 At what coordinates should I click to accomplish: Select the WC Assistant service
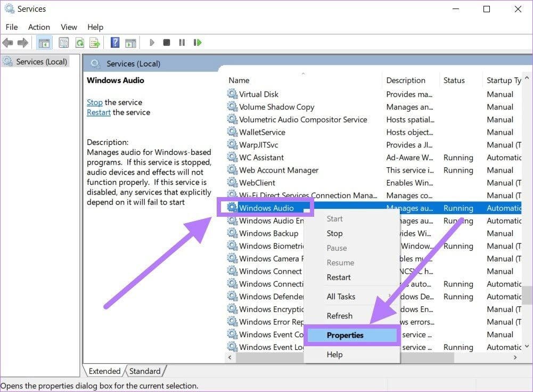pyautogui.click(x=261, y=158)
